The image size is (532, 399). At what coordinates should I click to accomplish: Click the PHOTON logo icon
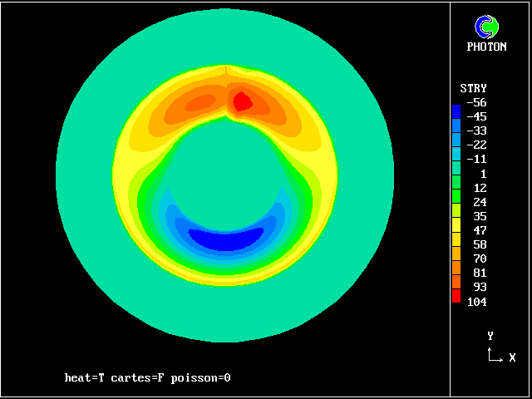pos(486,27)
